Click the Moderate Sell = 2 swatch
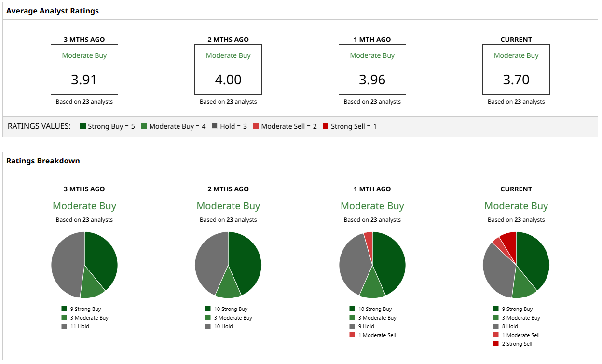Screen dimensions: 602x364 click(256, 126)
